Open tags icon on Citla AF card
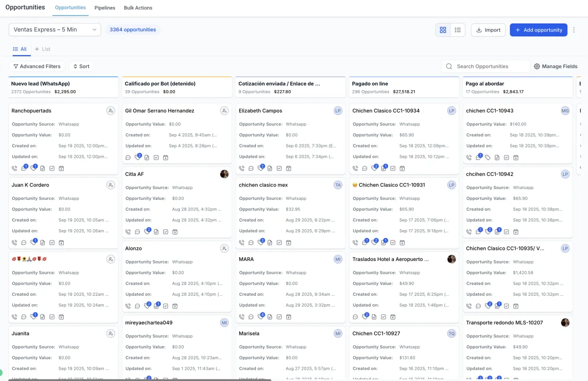588x381 pixels. 147,232
